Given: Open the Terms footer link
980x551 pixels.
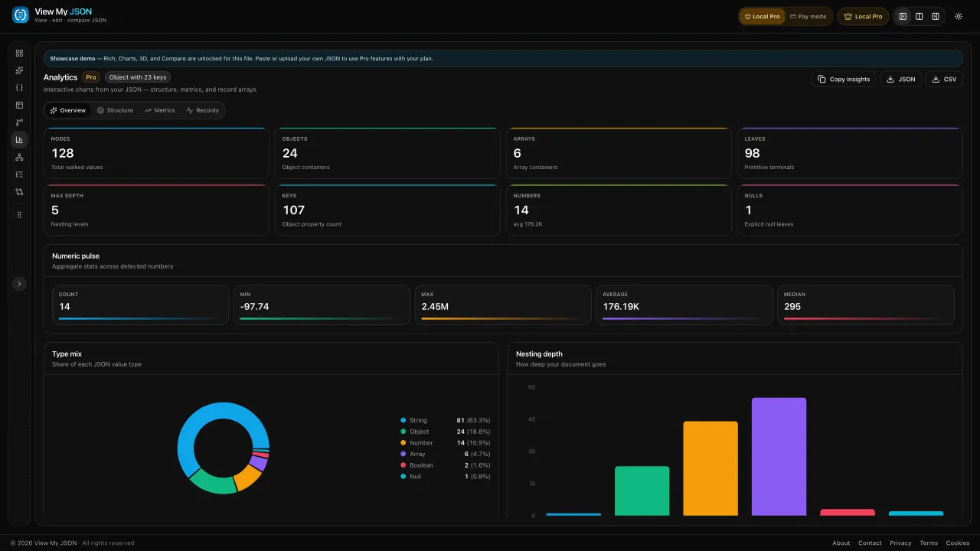Looking at the screenshot, I should [929, 543].
